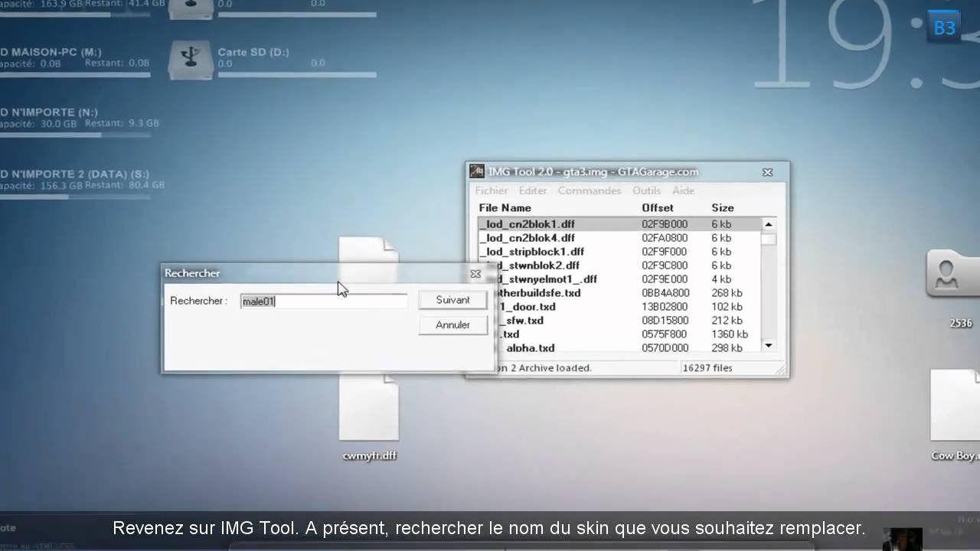Click the scroll down arrow of file list
The image size is (980, 551).
click(769, 346)
